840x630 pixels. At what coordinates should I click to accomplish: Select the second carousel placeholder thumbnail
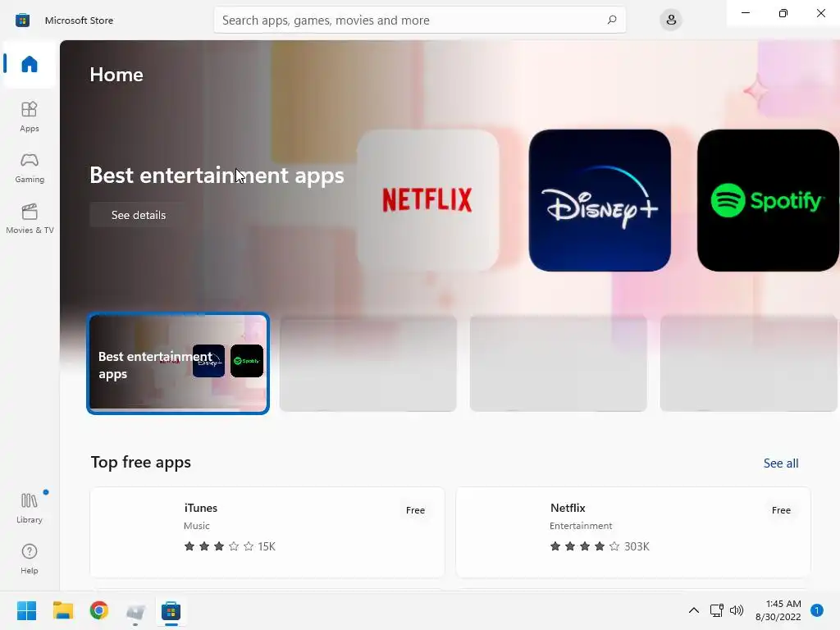click(x=368, y=363)
